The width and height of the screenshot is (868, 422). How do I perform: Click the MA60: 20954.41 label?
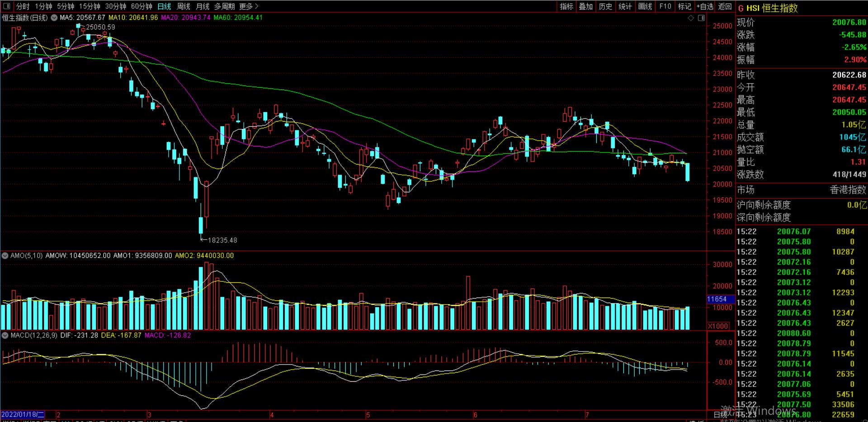click(x=238, y=18)
